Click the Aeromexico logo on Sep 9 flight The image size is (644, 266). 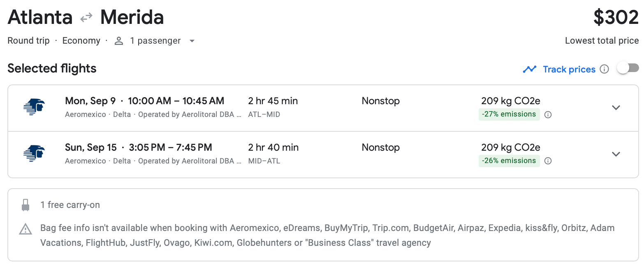[34, 107]
